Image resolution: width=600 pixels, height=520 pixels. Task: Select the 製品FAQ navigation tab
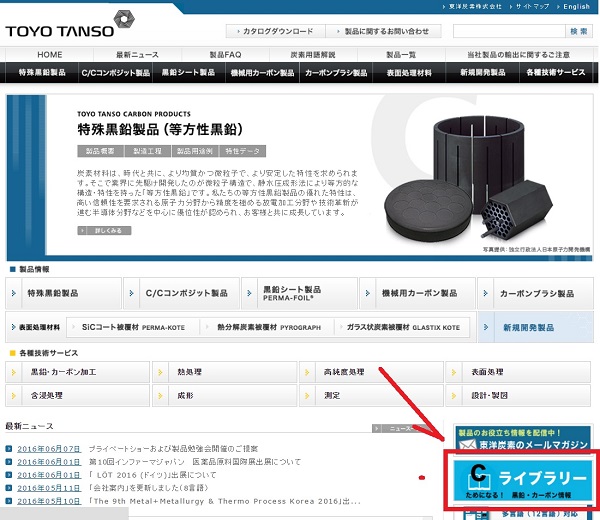point(225,55)
